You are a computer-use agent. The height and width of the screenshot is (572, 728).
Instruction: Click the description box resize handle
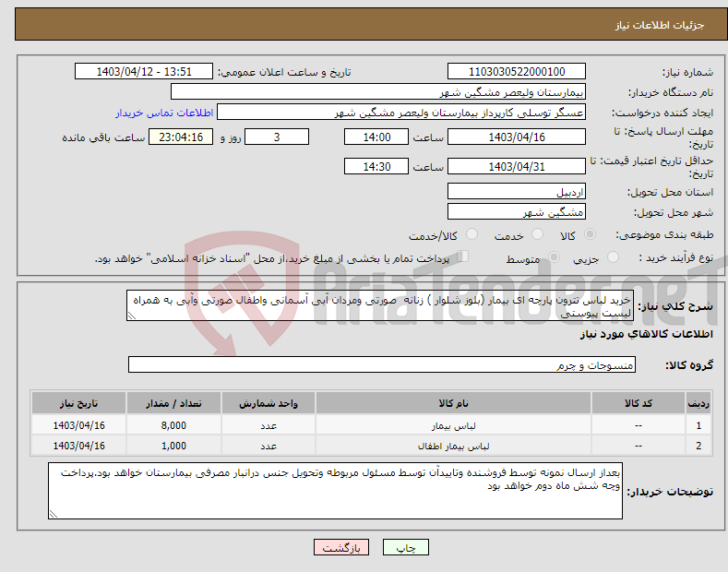pos(132,316)
